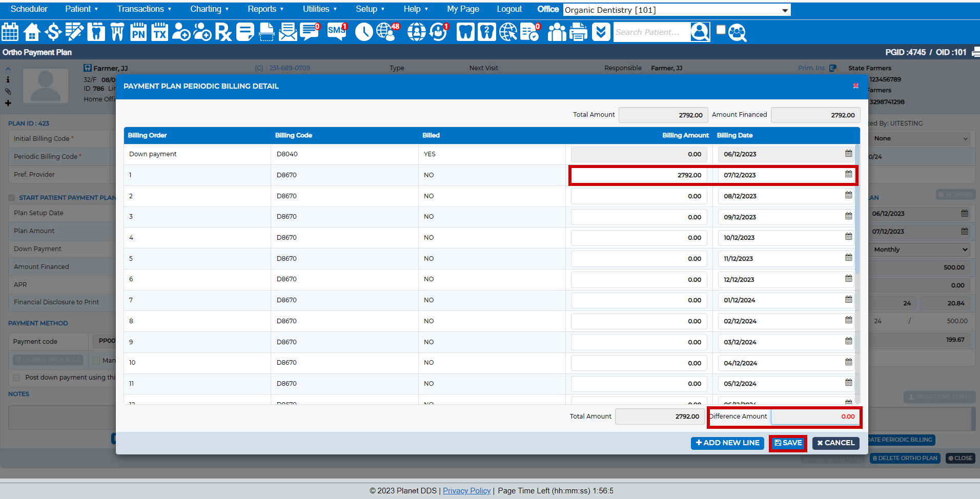The image size is (980, 499).
Task: Open the PN progress notes icon
Action: click(x=138, y=32)
